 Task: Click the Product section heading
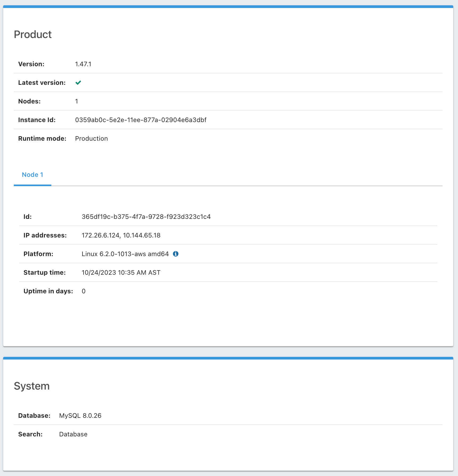[x=33, y=35]
